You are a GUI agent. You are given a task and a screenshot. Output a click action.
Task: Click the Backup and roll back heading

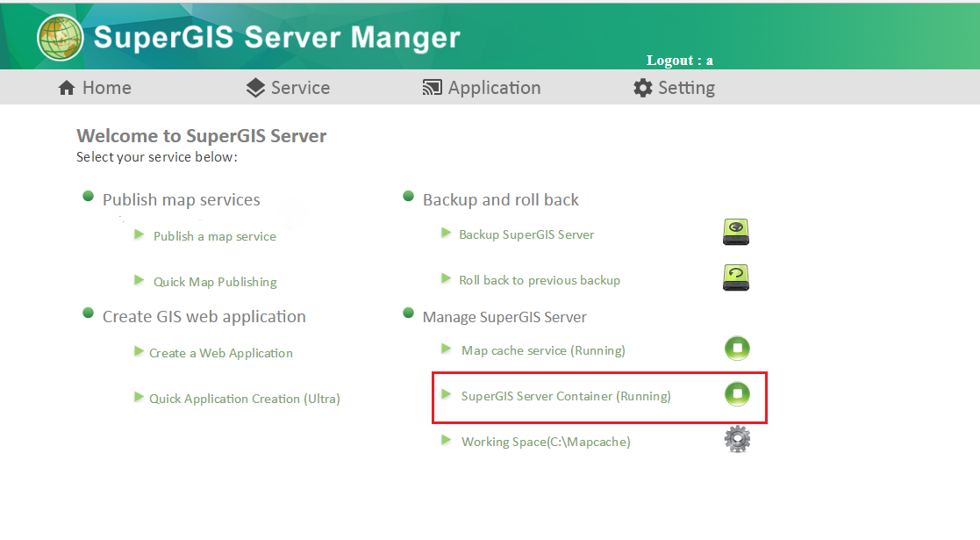(x=501, y=200)
